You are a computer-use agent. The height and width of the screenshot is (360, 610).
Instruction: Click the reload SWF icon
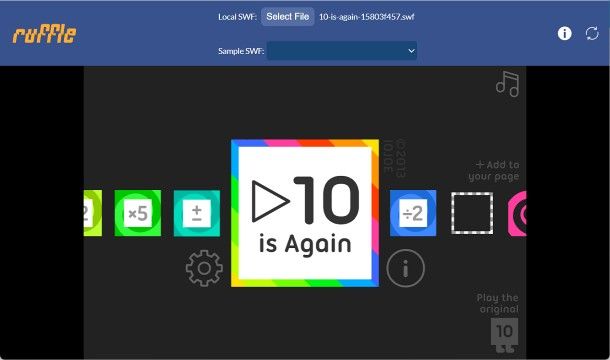592,33
